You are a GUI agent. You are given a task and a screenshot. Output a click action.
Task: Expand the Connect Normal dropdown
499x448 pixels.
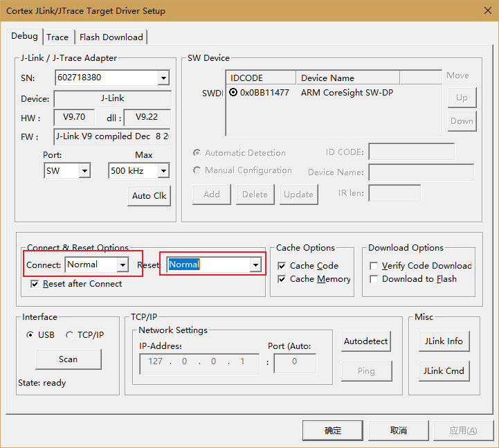(x=123, y=265)
